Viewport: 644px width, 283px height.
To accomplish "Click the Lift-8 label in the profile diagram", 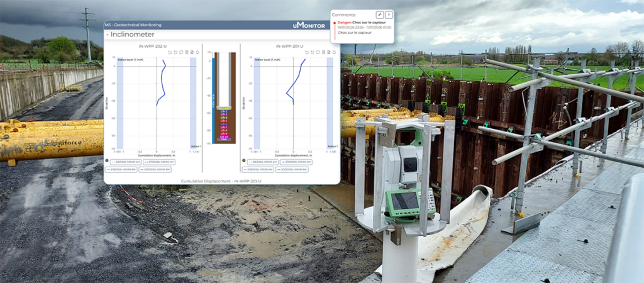I will (x=224, y=130).
